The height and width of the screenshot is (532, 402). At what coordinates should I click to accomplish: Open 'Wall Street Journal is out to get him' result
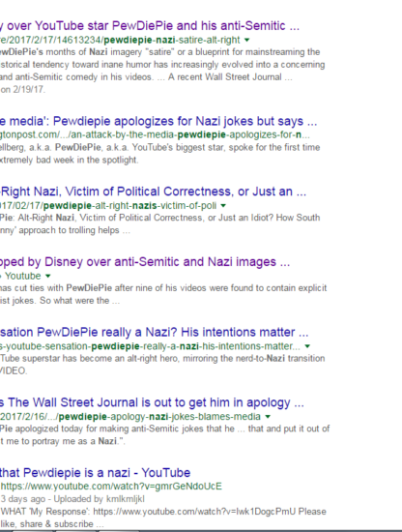152,402
